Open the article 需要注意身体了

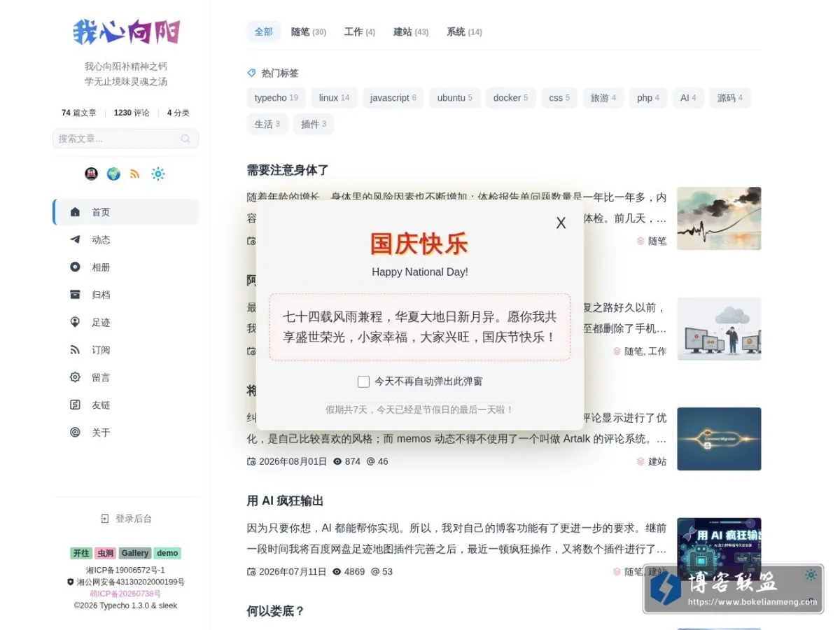click(x=288, y=170)
